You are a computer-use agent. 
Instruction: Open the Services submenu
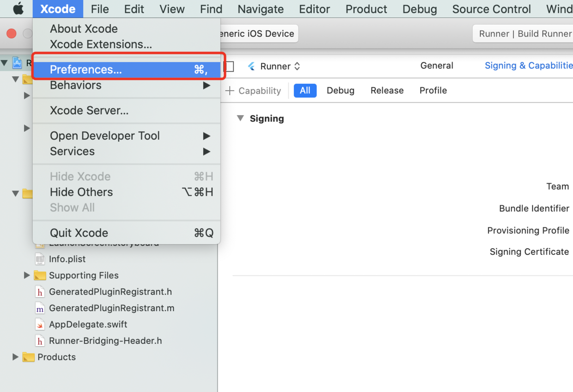pyautogui.click(x=126, y=151)
